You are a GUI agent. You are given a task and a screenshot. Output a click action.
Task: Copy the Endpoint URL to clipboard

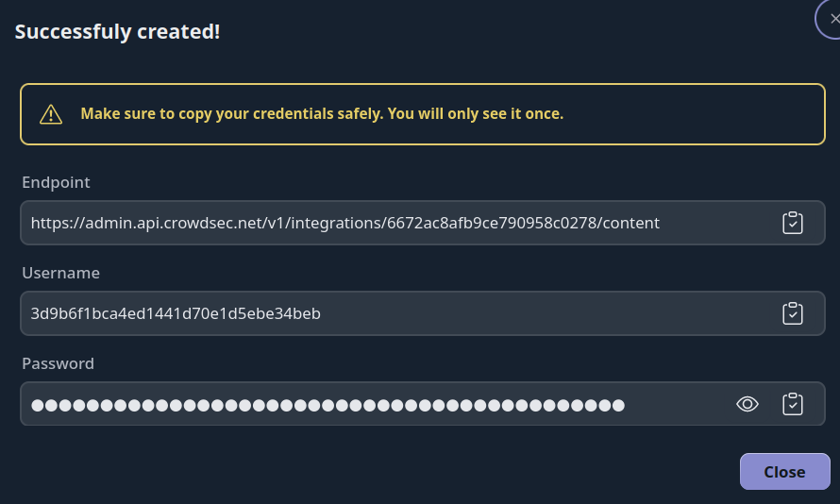pos(793,224)
